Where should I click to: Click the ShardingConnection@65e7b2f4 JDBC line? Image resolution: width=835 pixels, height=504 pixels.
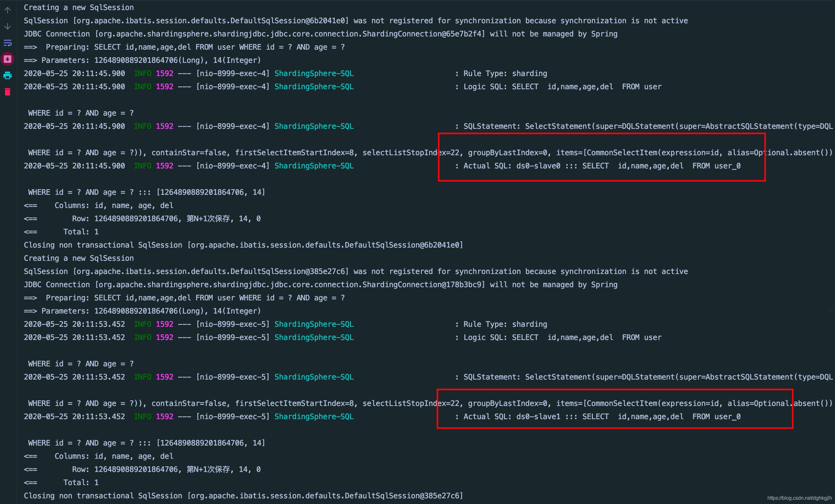320,34
